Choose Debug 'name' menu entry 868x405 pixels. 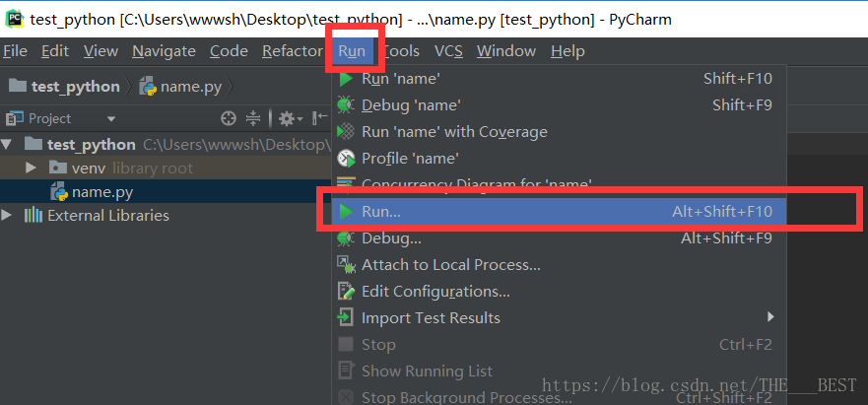tap(559, 105)
